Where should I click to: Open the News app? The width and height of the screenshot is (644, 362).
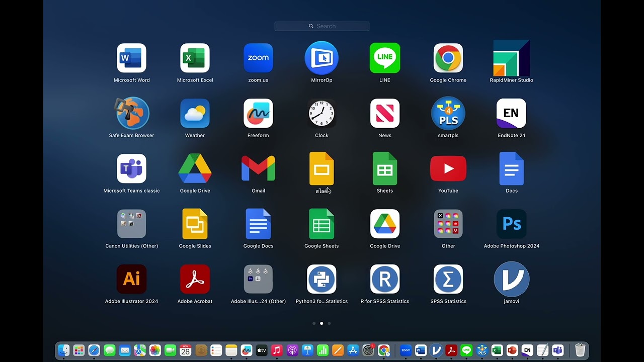[x=385, y=114]
